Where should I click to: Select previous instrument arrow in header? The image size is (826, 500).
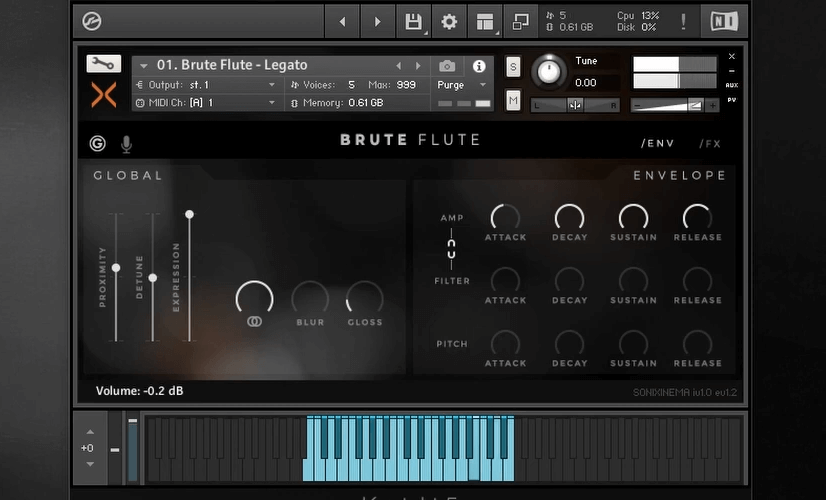coord(399,66)
